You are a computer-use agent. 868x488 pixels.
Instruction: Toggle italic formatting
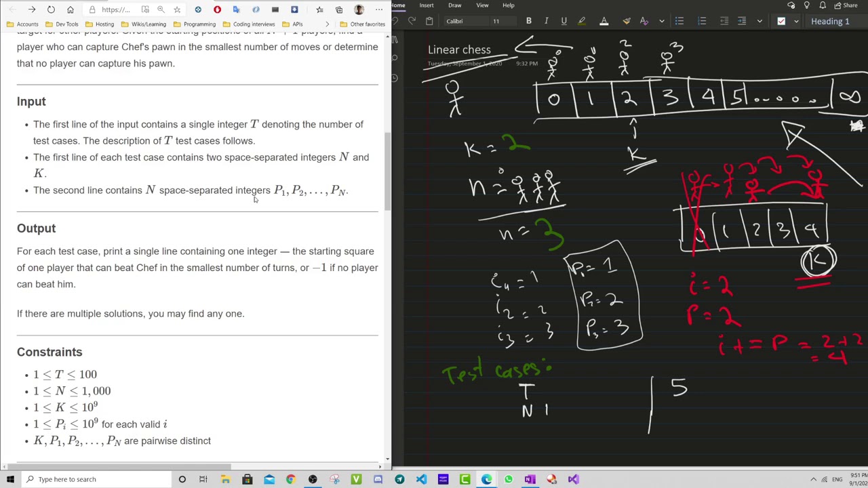coord(546,21)
